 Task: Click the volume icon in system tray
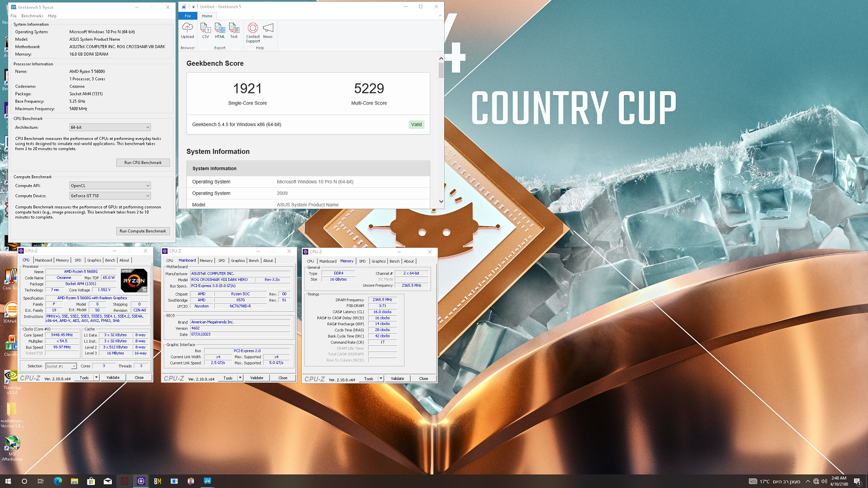(824, 481)
